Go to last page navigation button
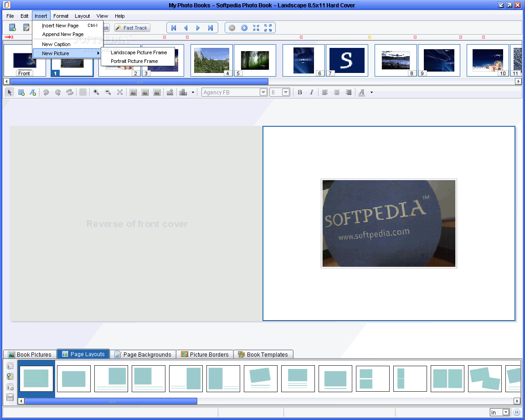 pos(210,28)
